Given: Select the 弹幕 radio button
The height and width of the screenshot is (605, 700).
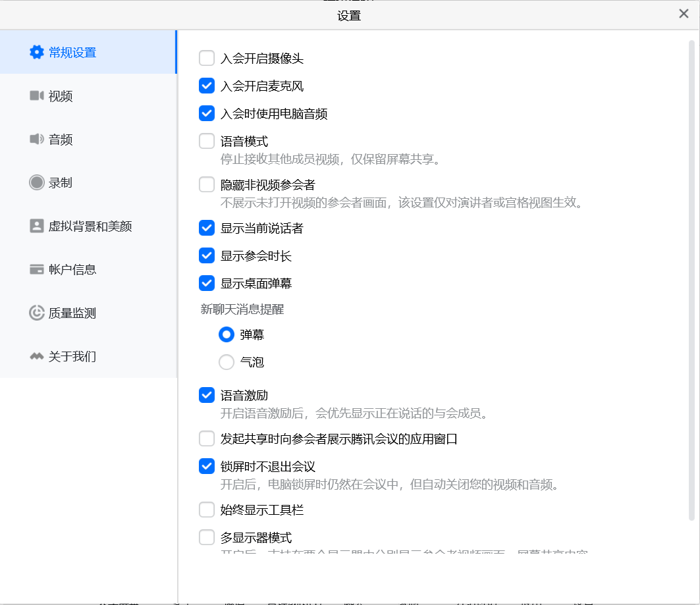Looking at the screenshot, I should pyautogui.click(x=227, y=334).
